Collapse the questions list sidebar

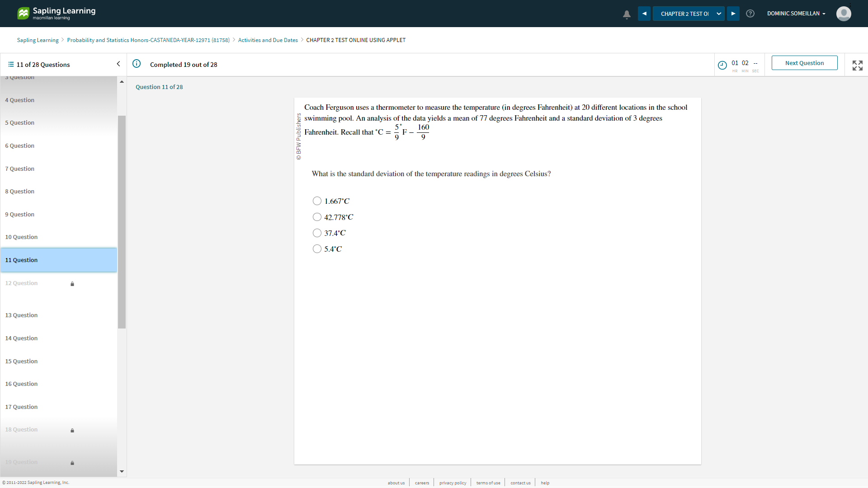(118, 64)
